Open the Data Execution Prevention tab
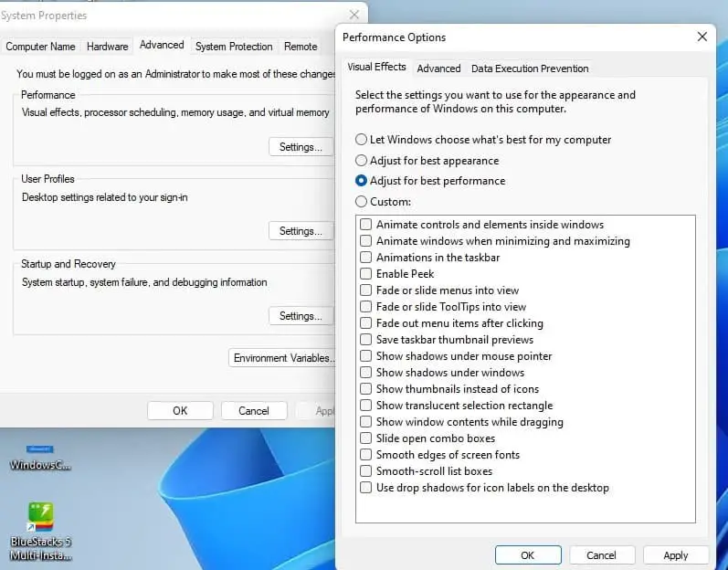Viewport: 728px width, 570px height. click(530, 69)
